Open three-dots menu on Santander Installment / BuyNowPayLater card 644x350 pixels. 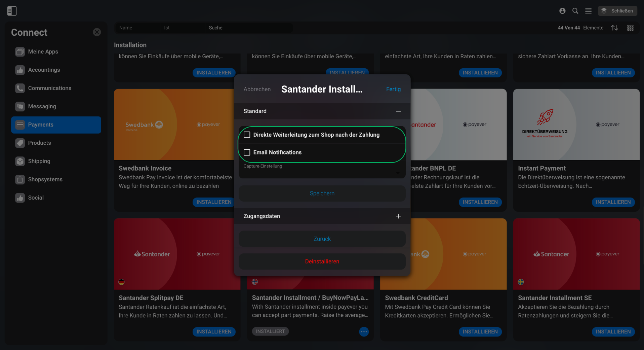[364, 332]
